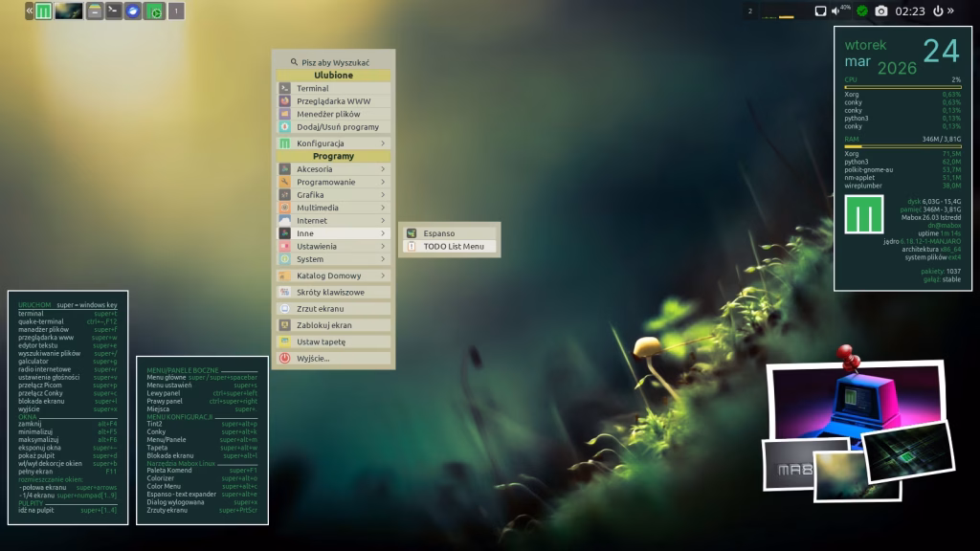
Task: Click the Pisz aby Wyszukać search field
Action: [333, 62]
